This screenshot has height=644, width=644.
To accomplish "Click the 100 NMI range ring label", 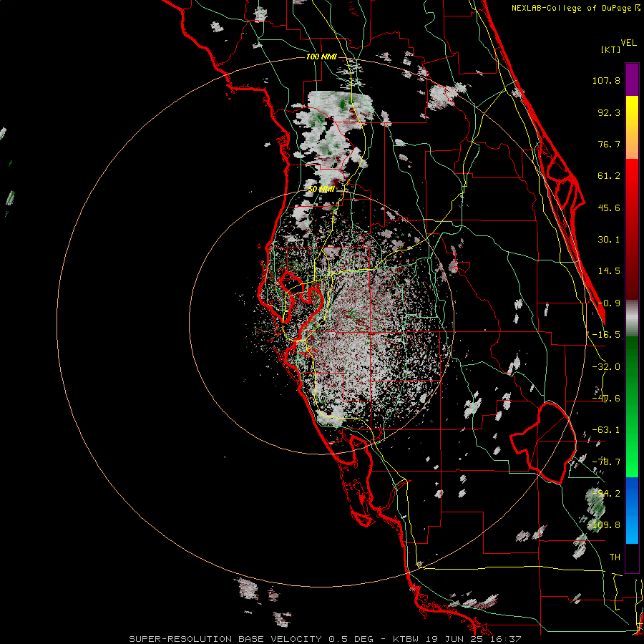I will pos(321,57).
